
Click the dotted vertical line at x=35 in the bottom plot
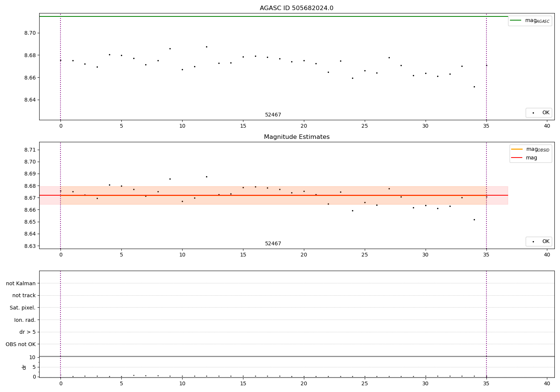pyautogui.click(x=486, y=324)
